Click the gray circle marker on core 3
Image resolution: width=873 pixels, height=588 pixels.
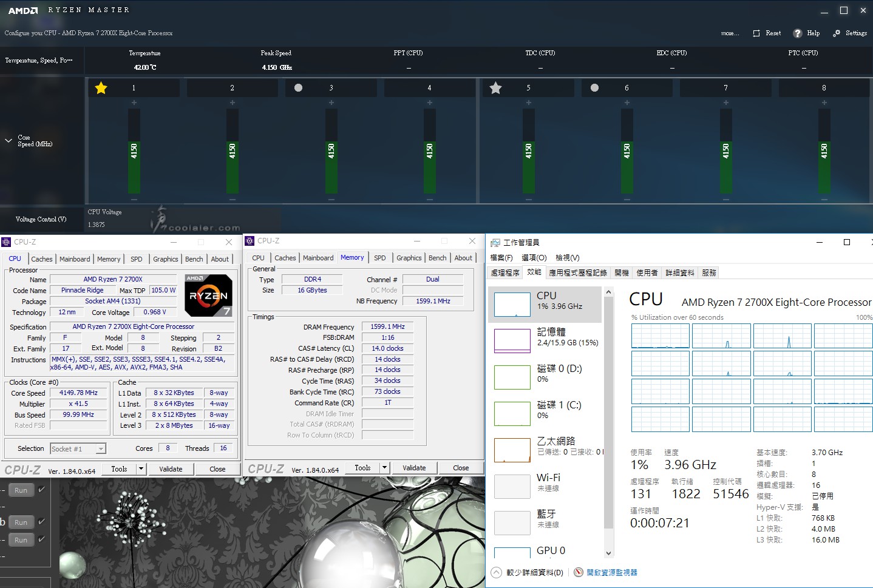point(298,87)
